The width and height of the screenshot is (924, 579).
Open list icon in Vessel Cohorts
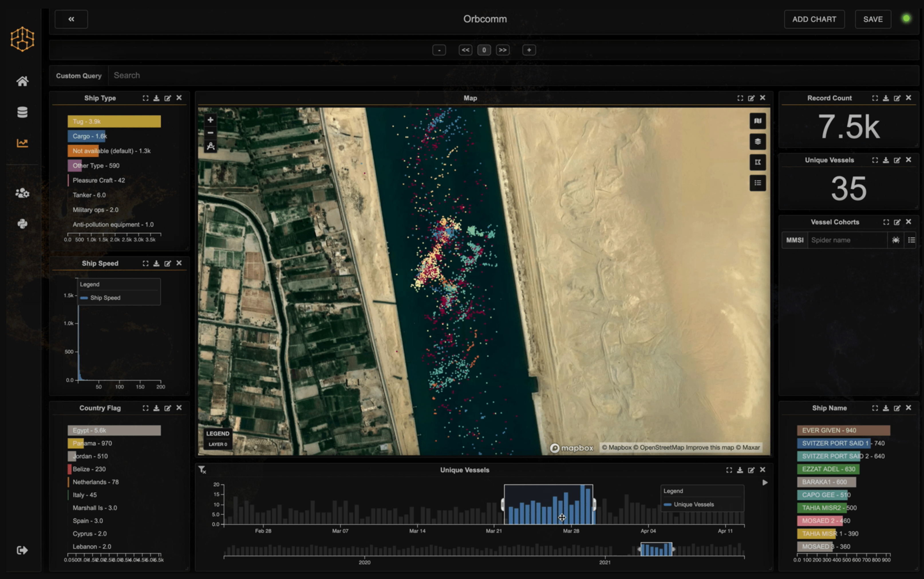click(x=911, y=240)
